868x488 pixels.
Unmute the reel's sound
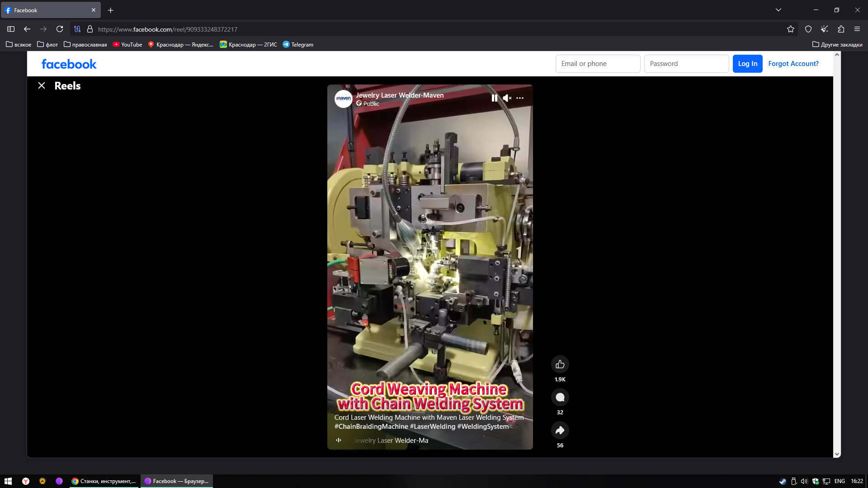click(x=507, y=98)
